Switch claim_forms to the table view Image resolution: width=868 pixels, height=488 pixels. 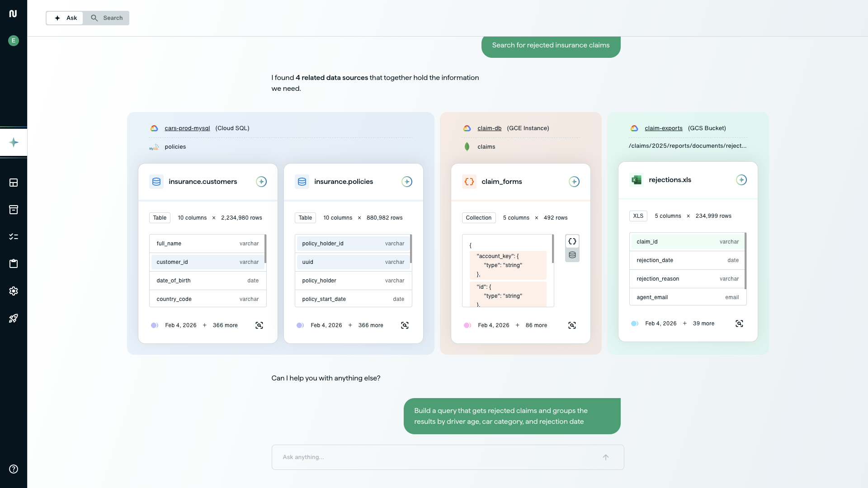572,255
